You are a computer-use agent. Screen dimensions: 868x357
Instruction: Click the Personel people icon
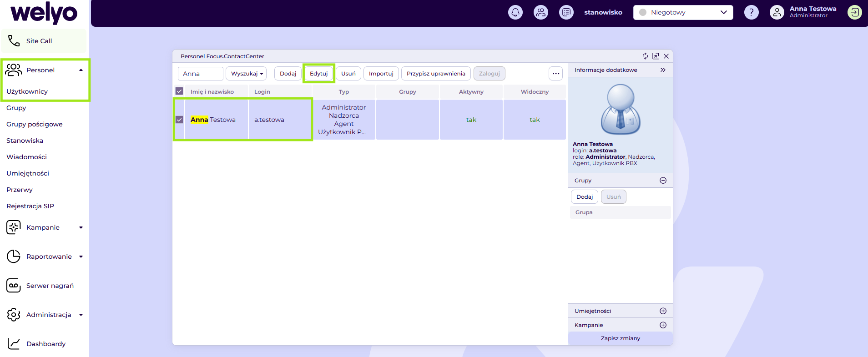[14, 70]
